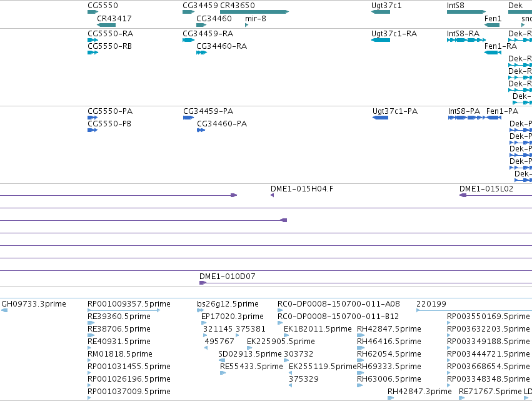The width and height of the screenshot is (532, 401).
Task: Select EST SD02913.5prime
Action: (250, 354)
